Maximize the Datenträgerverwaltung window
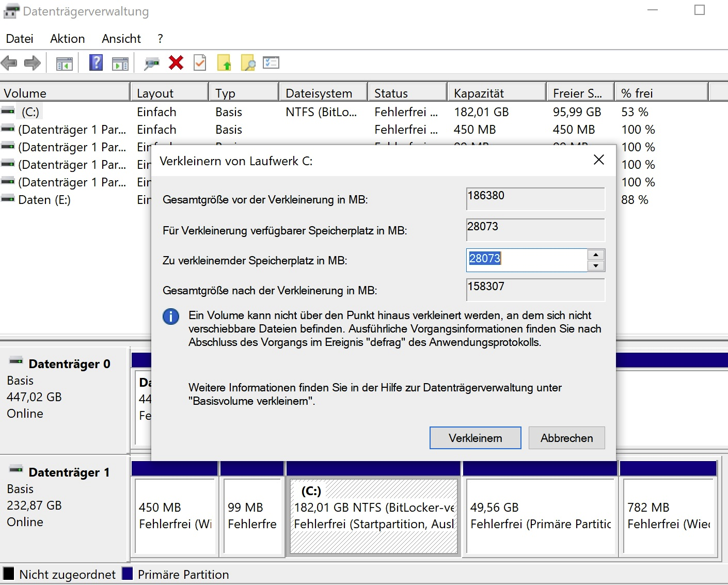 click(x=700, y=10)
